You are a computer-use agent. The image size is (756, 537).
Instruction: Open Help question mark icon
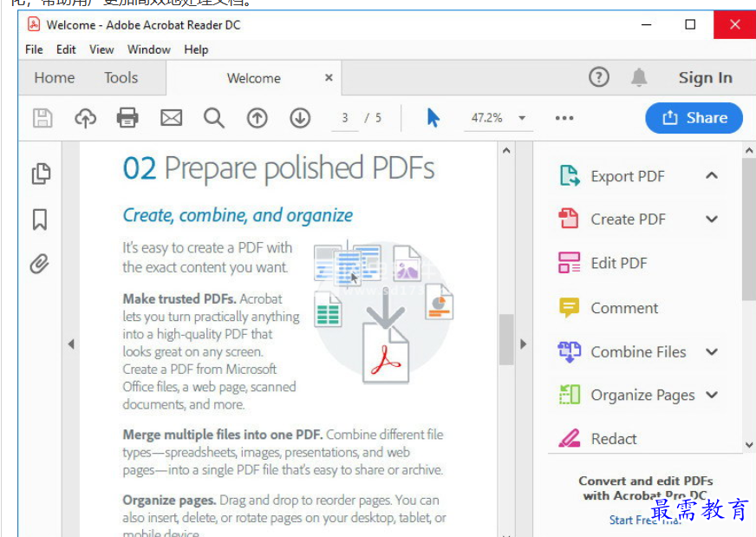599,77
